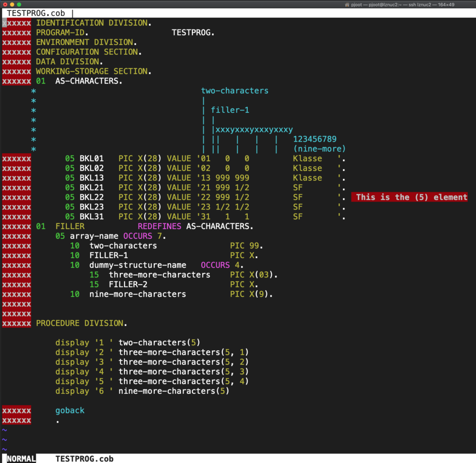Screen dimensions: 476x463
Task: Click the 'goback' statement
Action: 70,411
